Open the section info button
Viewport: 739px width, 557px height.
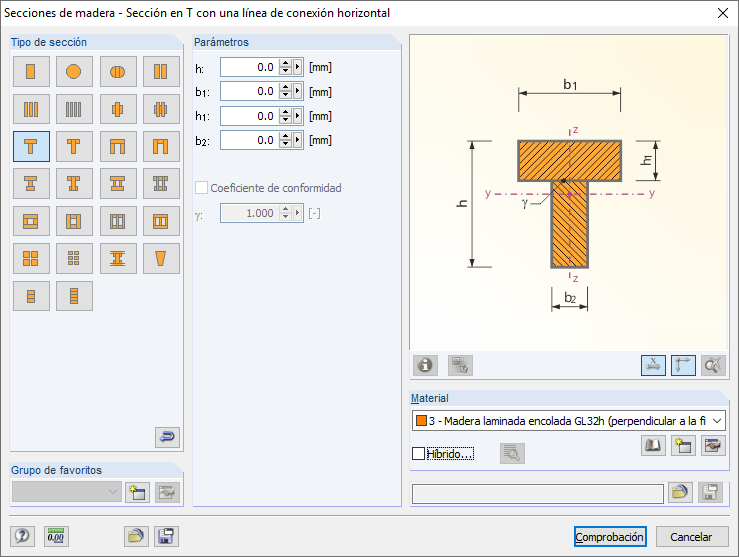pos(425,365)
